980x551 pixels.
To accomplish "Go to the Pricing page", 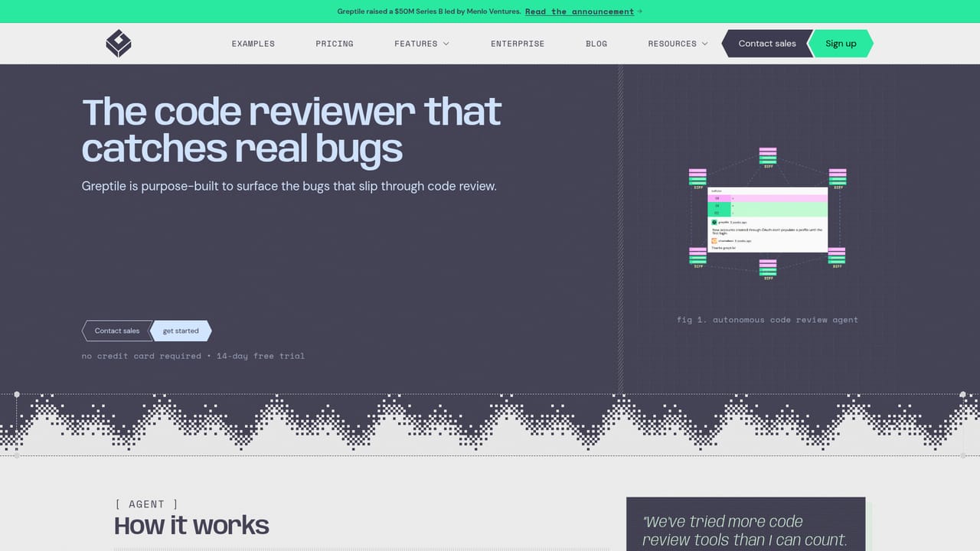I will (x=335, y=44).
